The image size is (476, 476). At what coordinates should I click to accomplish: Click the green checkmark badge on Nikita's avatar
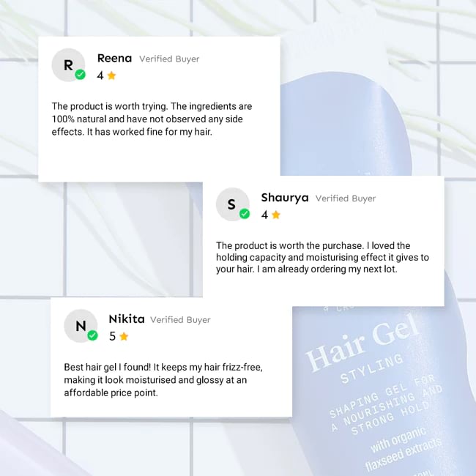click(92, 335)
